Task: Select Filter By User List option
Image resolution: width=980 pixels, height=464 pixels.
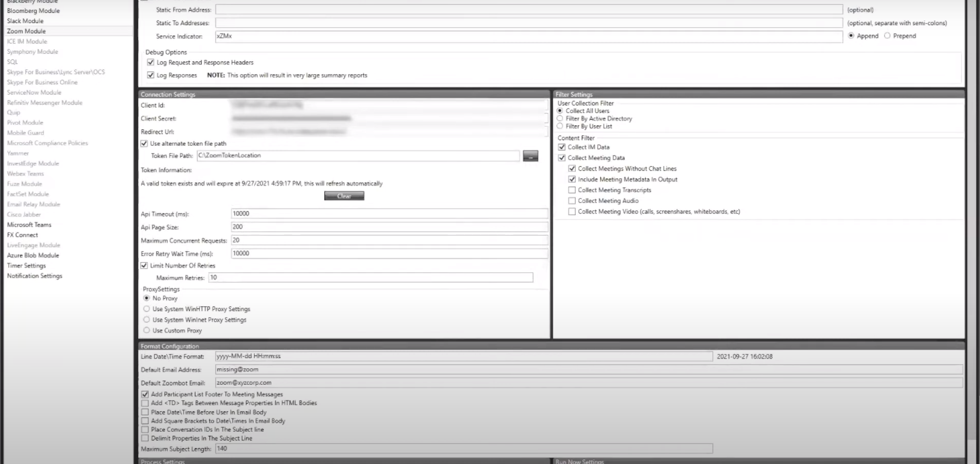Action: 560,126
